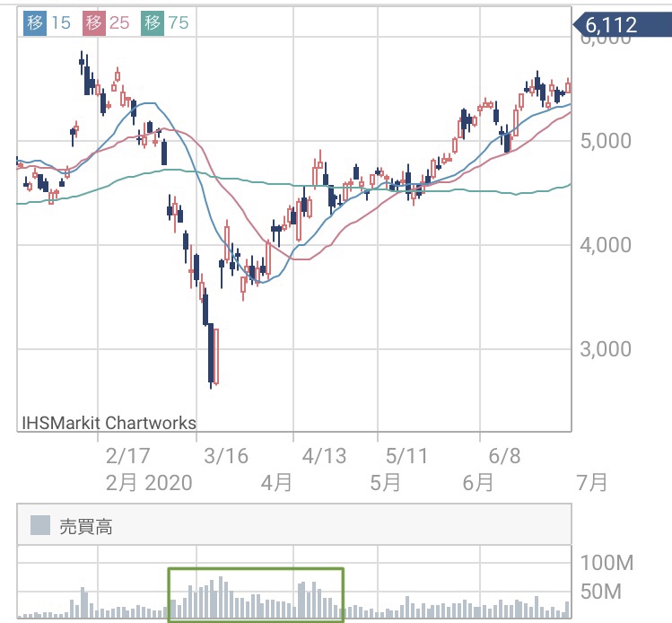Screen dimensions: 672x623
Task: Toggle the 75-period moving average legend
Action: (x=165, y=22)
